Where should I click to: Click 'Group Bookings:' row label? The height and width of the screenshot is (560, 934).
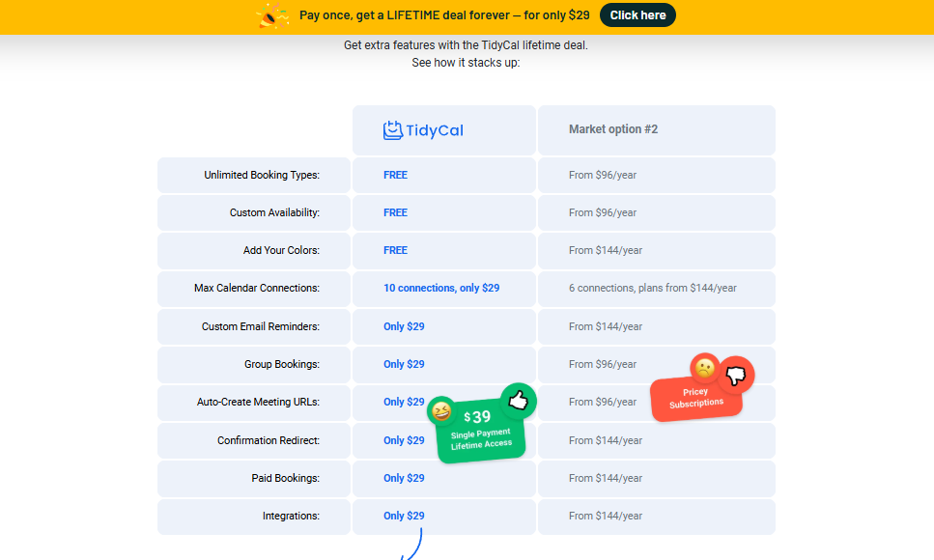[x=282, y=364]
